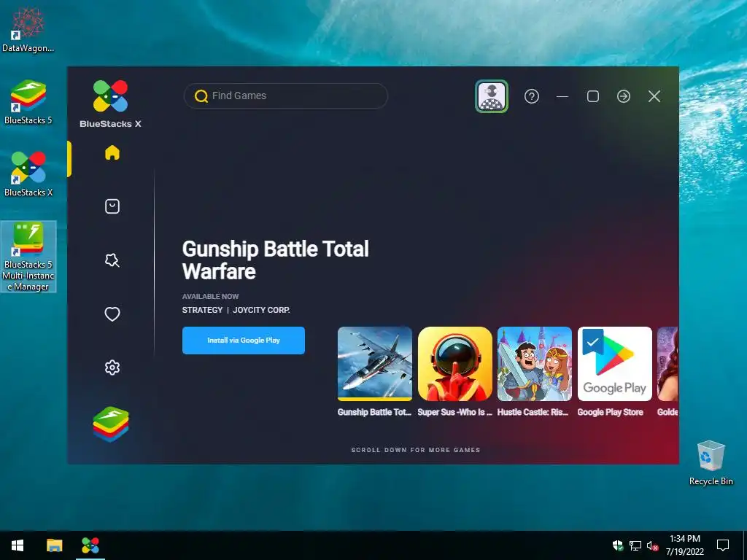Image resolution: width=747 pixels, height=560 pixels.
Task: Click the Google Play Store caption
Action: coord(611,413)
